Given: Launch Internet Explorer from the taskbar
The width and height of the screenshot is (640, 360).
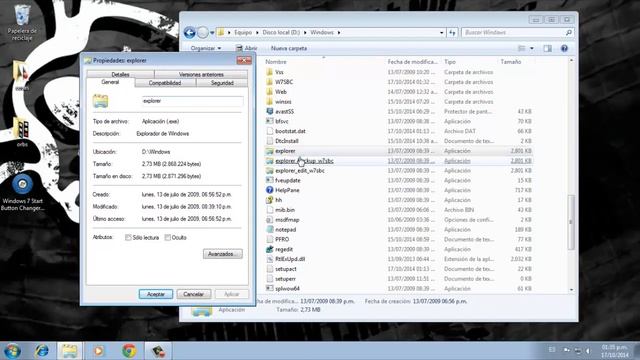Looking at the screenshot, I should tap(42, 351).
